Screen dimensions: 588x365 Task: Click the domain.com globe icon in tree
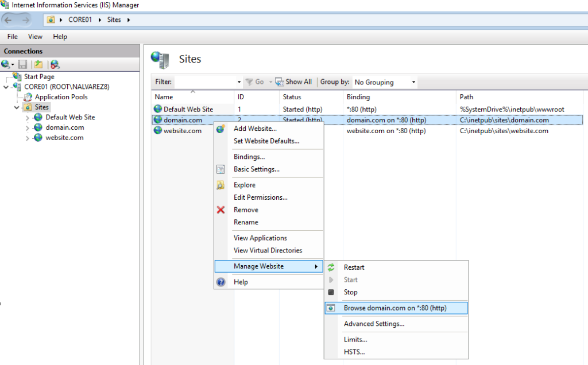click(38, 127)
